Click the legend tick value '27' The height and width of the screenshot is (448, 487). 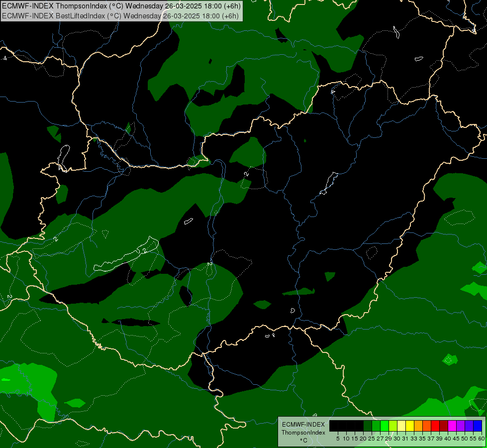tap(380, 439)
